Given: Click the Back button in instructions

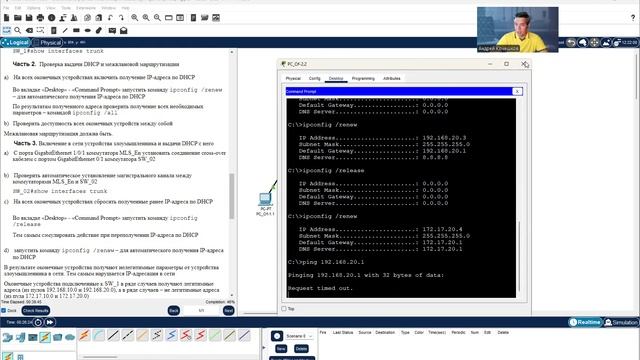Looking at the screenshot, I should point(173,311).
